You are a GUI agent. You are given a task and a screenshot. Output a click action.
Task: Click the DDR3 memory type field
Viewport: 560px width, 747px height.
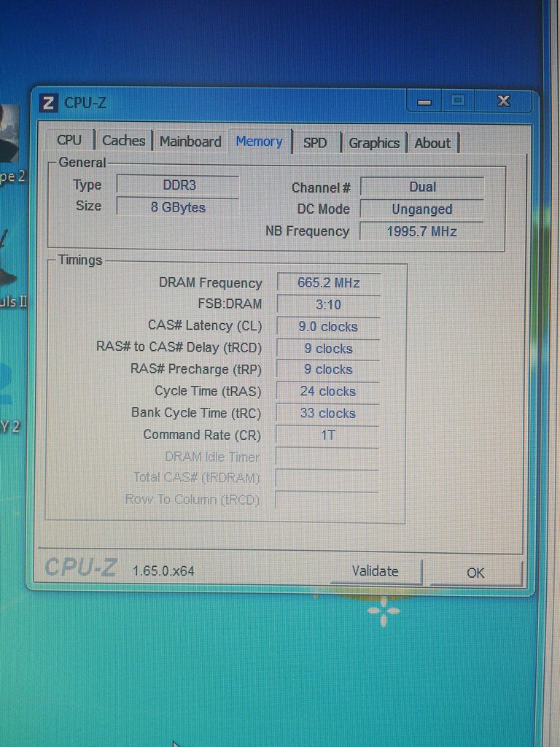click(x=178, y=185)
